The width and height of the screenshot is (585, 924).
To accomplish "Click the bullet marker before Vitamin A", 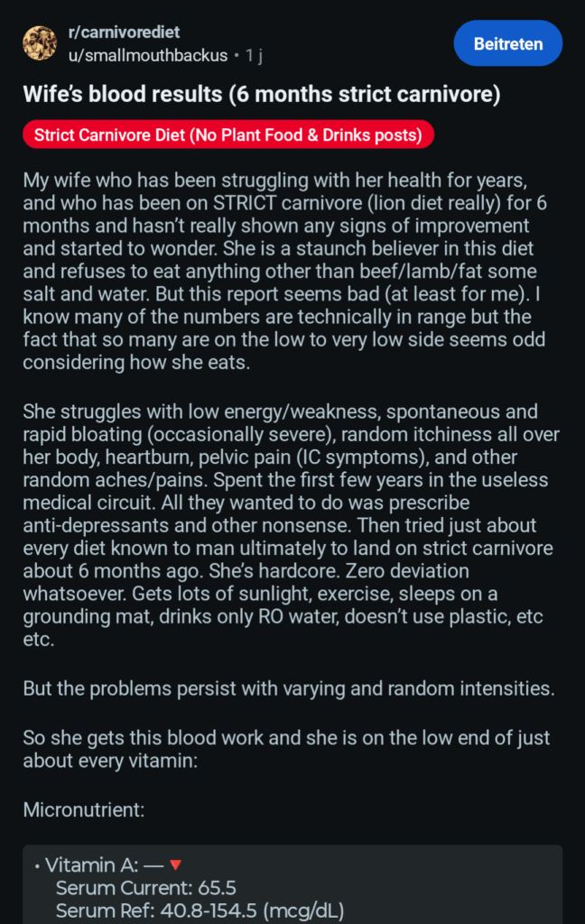I will click(x=35, y=865).
